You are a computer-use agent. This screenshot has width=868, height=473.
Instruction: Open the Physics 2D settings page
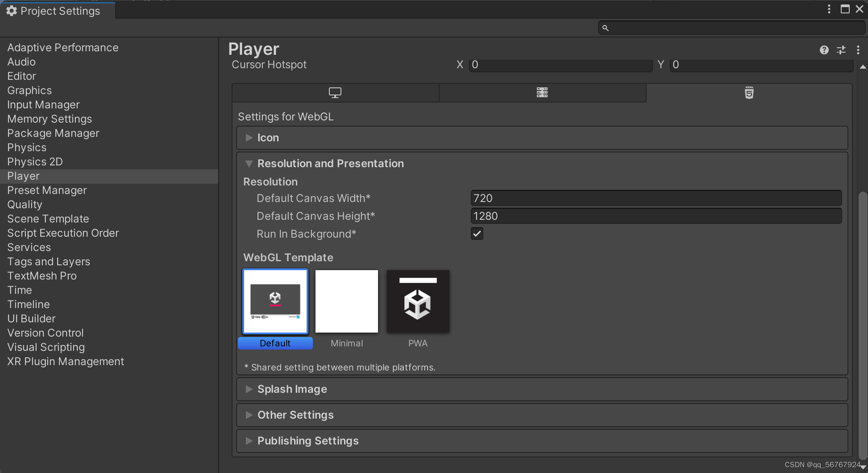point(35,161)
